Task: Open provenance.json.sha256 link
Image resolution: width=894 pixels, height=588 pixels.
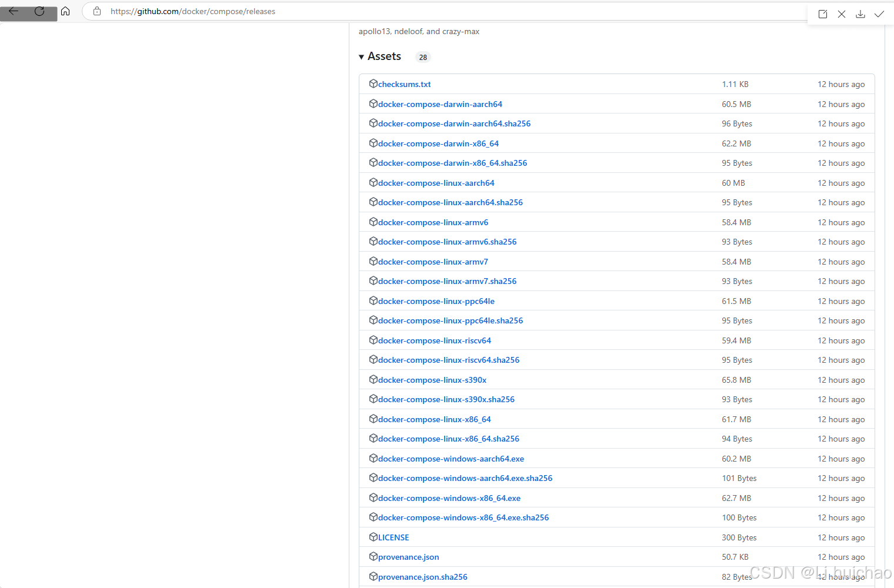Action: [422, 577]
